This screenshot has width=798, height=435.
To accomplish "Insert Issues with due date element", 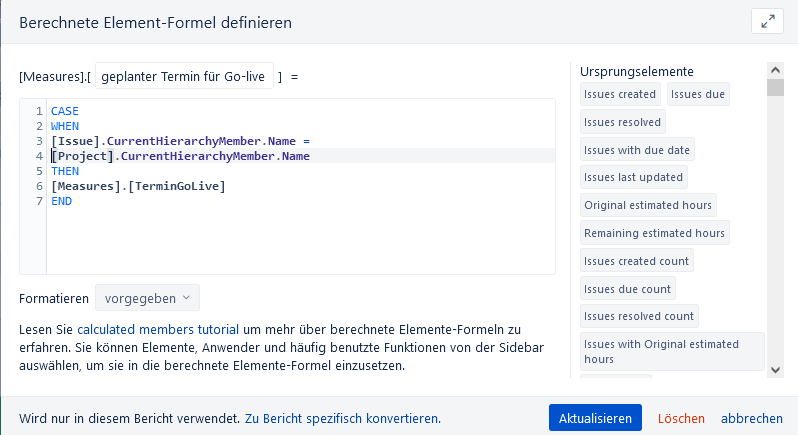I will (x=637, y=150).
